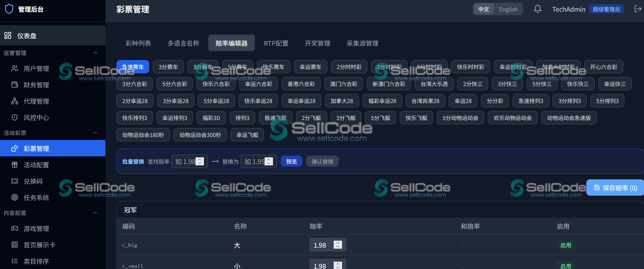The width and height of the screenshot is (644, 269).
Task: Click the 预览 button
Action: click(x=291, y=161)
